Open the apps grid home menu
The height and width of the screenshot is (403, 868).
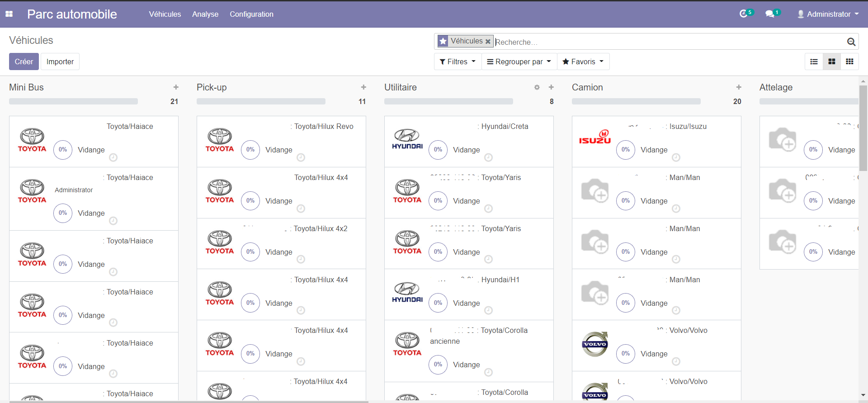point(9,14)
